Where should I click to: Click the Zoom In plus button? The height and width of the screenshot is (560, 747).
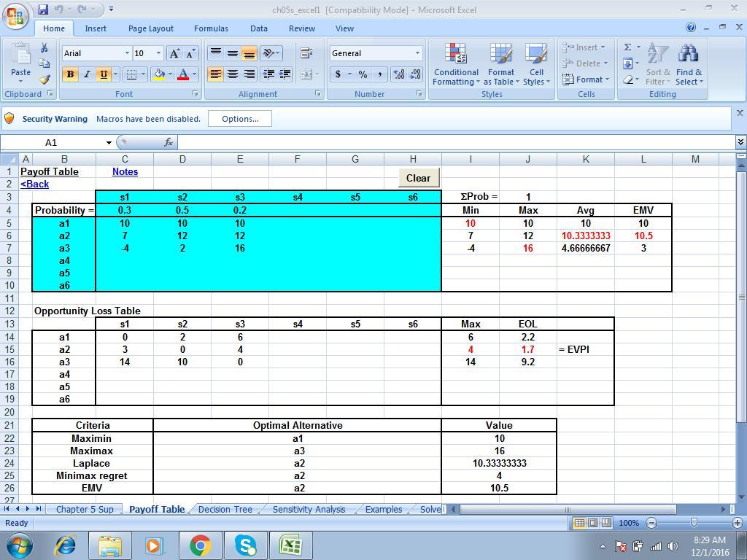point(737,523)
